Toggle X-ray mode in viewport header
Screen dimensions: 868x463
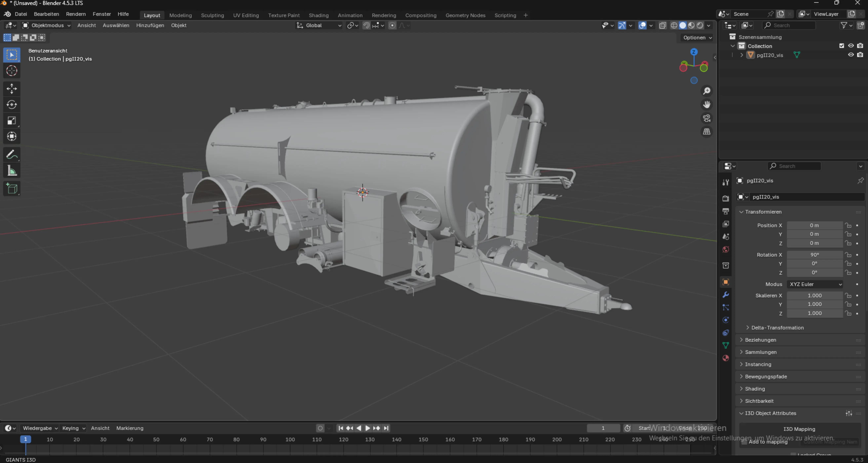pyautogui.click(x=662, y=25)
